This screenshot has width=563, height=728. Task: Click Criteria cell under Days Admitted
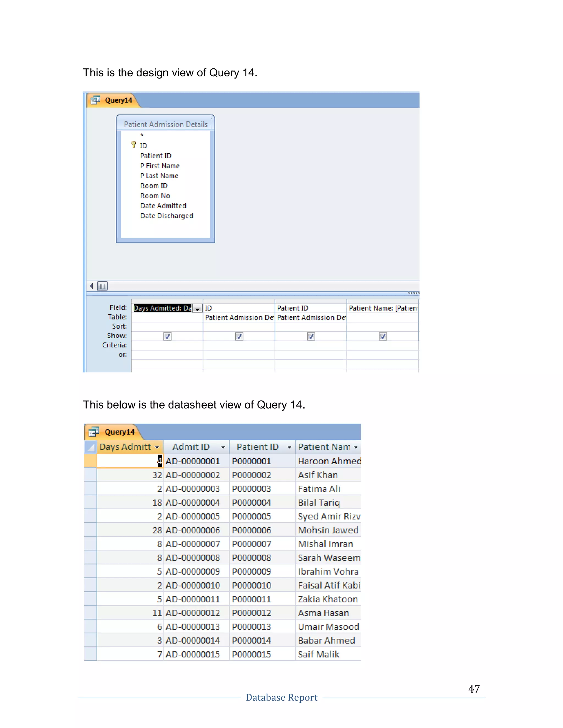pyautogui.click(x=167, y=346)
